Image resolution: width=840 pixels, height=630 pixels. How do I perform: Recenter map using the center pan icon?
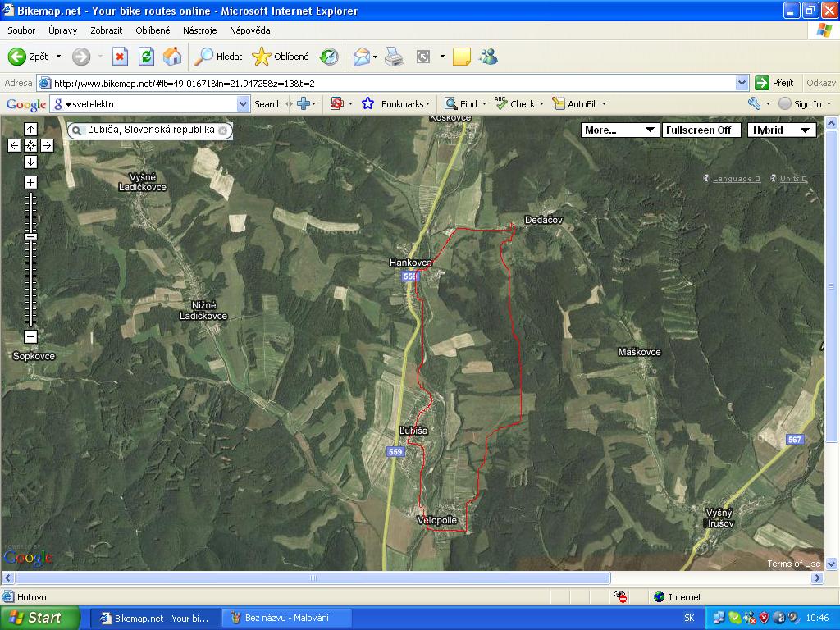30,145
